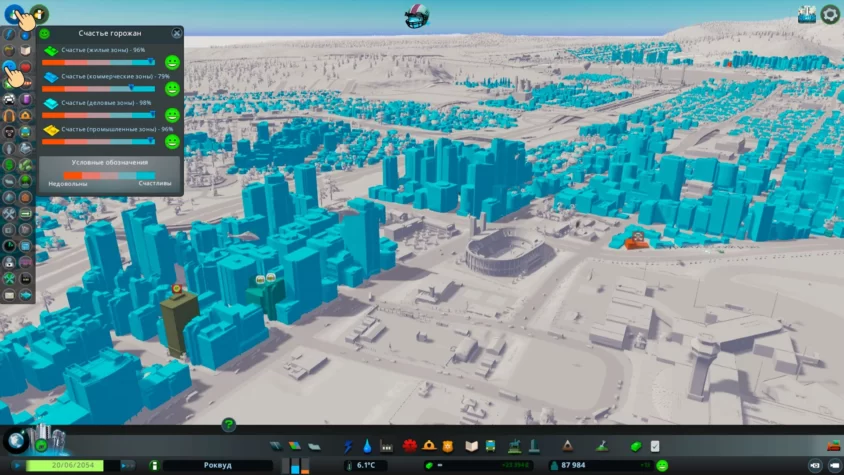Open the orange arch info view icon

(x=9, y=116)
